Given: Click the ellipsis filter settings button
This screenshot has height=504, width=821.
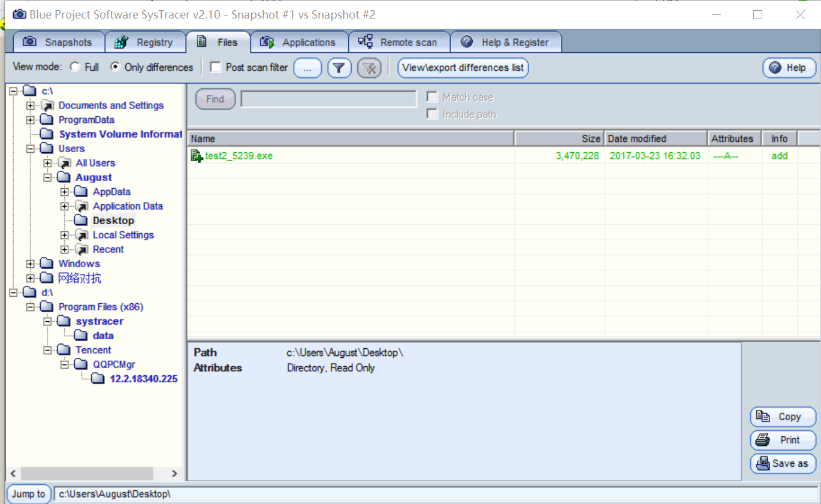Looking at the screenshot, I should (307, 68).
